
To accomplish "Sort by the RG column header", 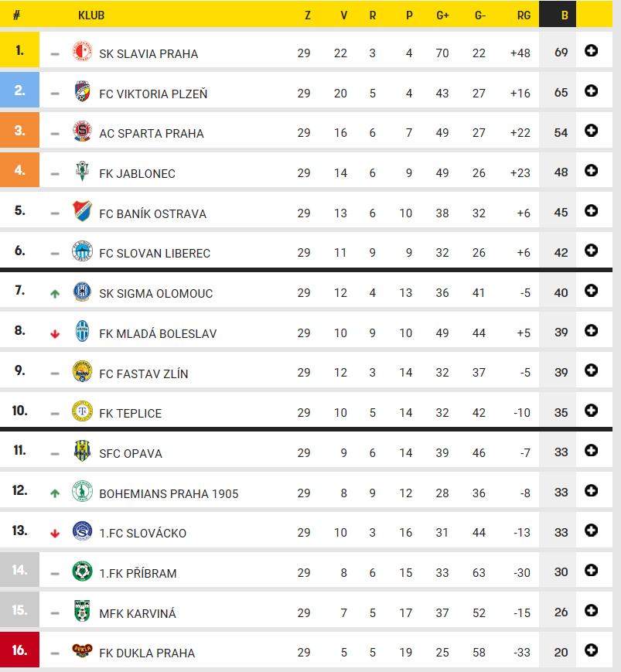I will (524, 15).
